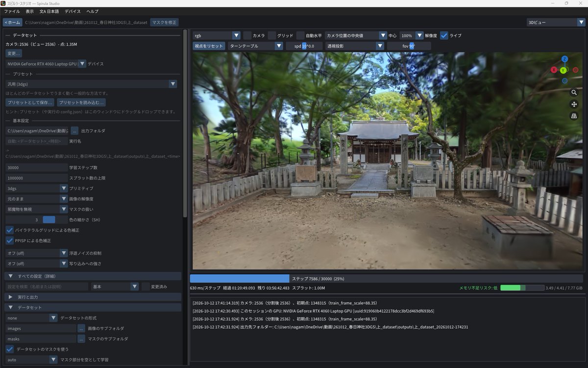Collapse the すべての設定（詳細） section
588x368 pixels.
coord(93,276)
